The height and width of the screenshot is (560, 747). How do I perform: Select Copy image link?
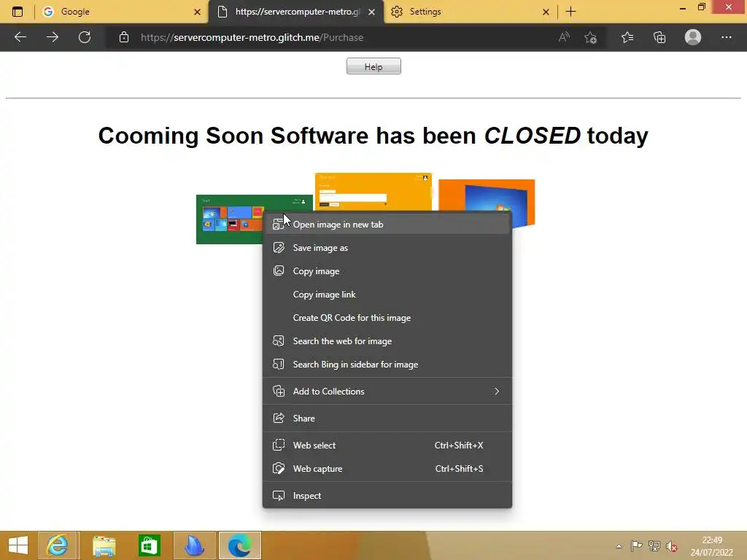pyautogui.click(x=387, y=295)
